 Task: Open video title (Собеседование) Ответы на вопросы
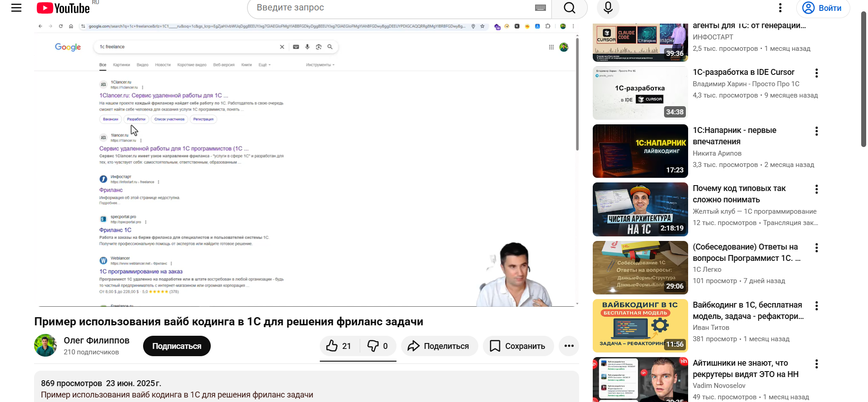pos(746,252)
